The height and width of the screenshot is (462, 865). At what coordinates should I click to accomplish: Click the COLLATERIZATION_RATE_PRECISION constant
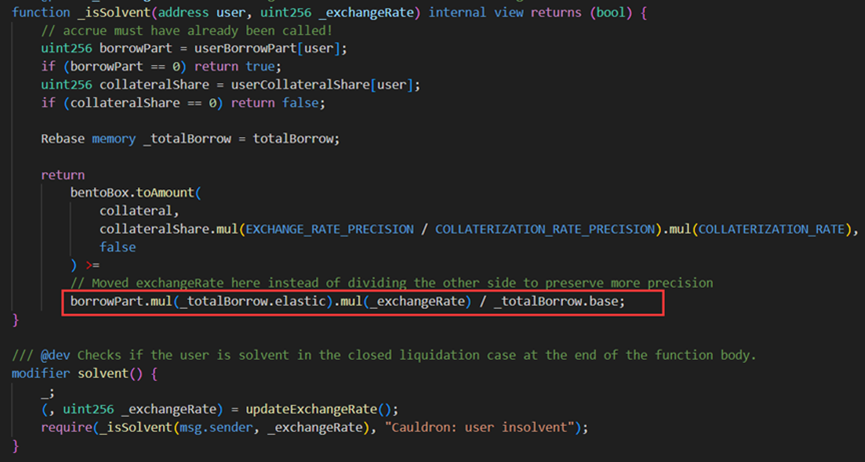(544, 229)
